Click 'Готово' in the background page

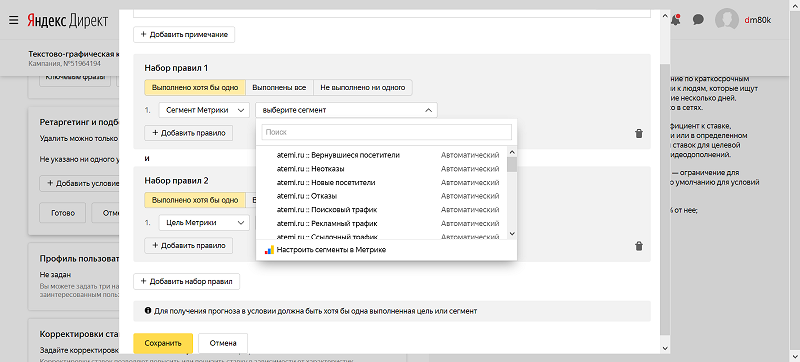click(62, 213)
